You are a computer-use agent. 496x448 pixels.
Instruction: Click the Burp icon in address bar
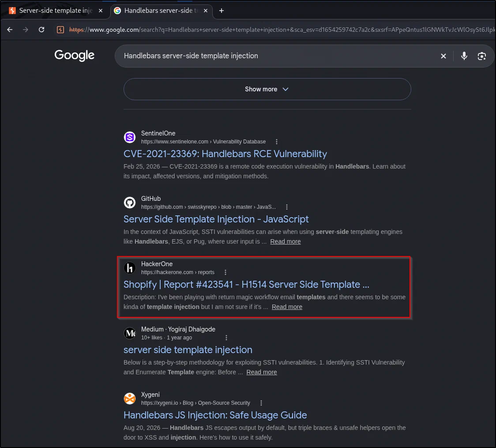click(60, 30)
